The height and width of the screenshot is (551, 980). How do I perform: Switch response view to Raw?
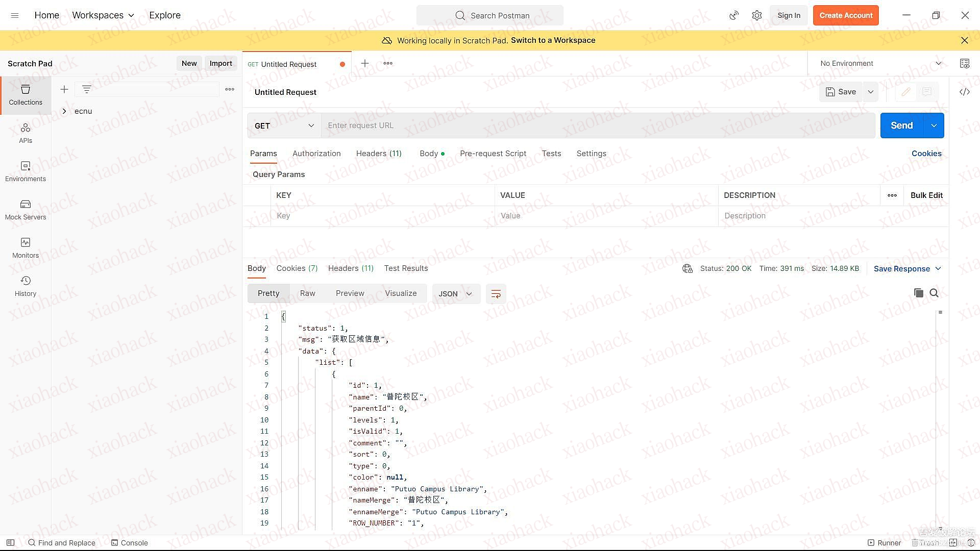[x=307, y=293]
